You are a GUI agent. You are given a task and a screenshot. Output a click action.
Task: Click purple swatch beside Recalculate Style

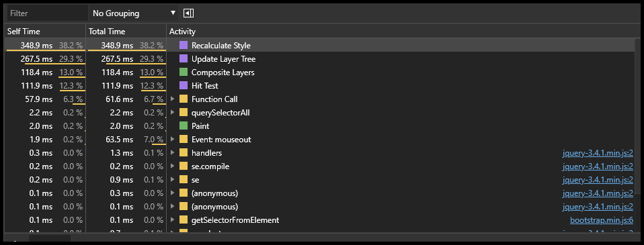184,46
